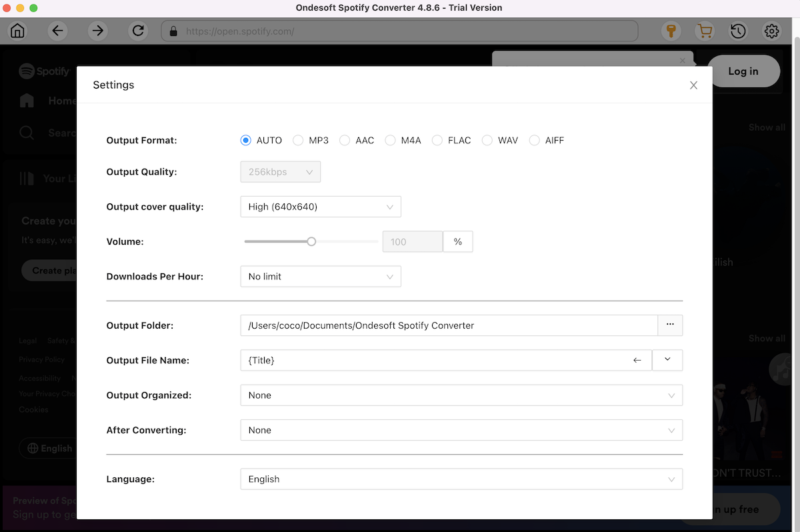Close the Settings dialog with the X
The height and width of the screenshot is (532, 800).
tap(693, 85)
